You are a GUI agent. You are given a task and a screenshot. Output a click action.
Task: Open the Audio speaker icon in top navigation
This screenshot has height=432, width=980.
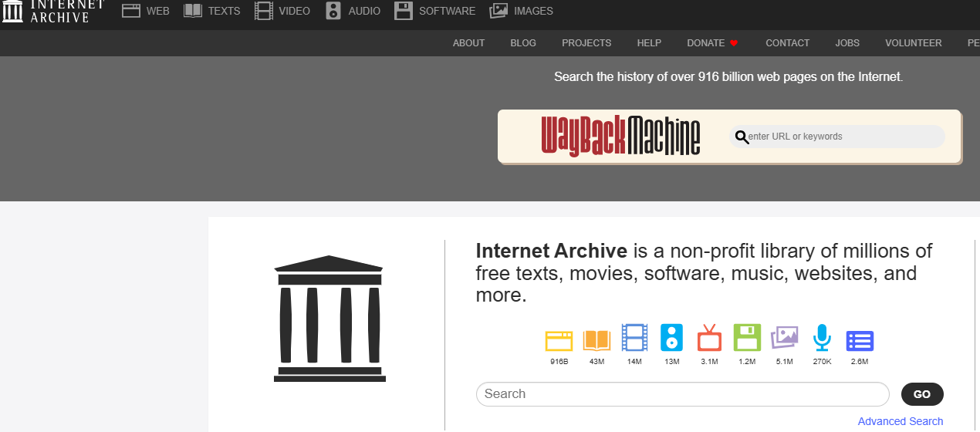point(333,11)
